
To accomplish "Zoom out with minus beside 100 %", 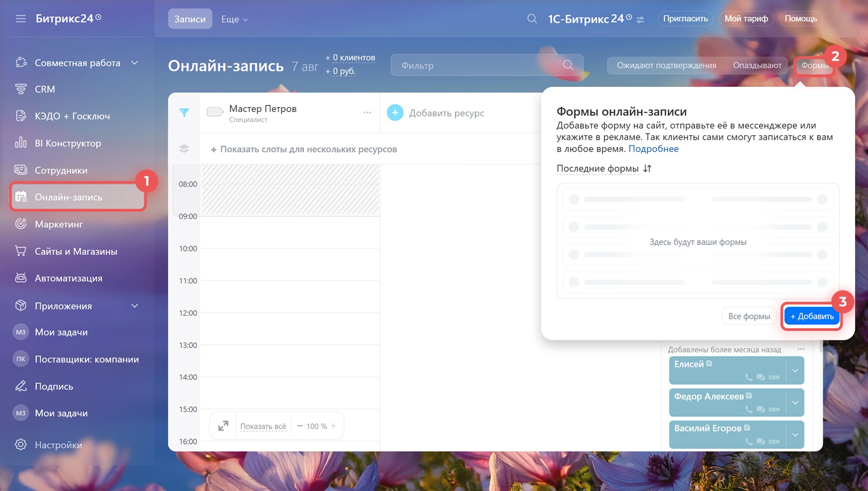I will point(299,426).
